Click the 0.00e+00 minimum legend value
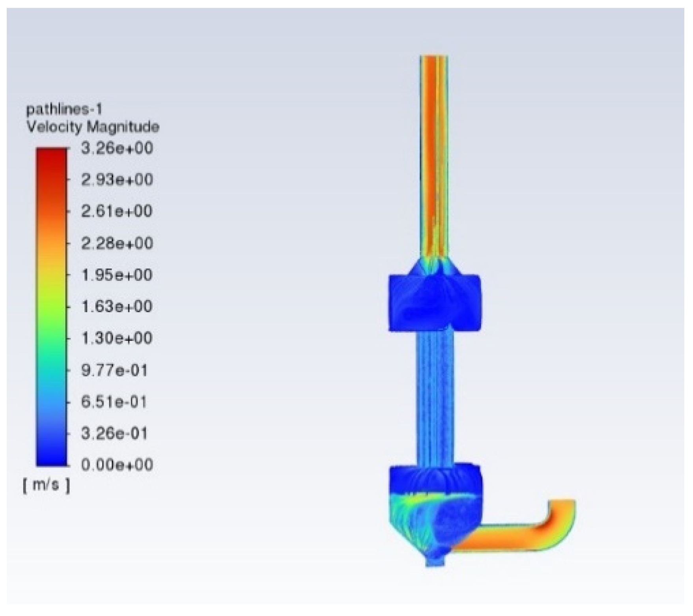 click(x=117, y=465)
